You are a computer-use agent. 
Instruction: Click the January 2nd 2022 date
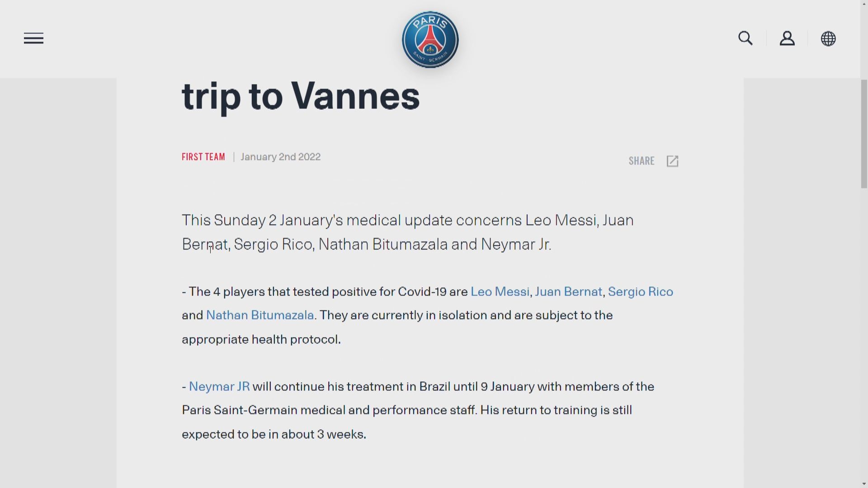pyautogui.click(x=280, y=157)
